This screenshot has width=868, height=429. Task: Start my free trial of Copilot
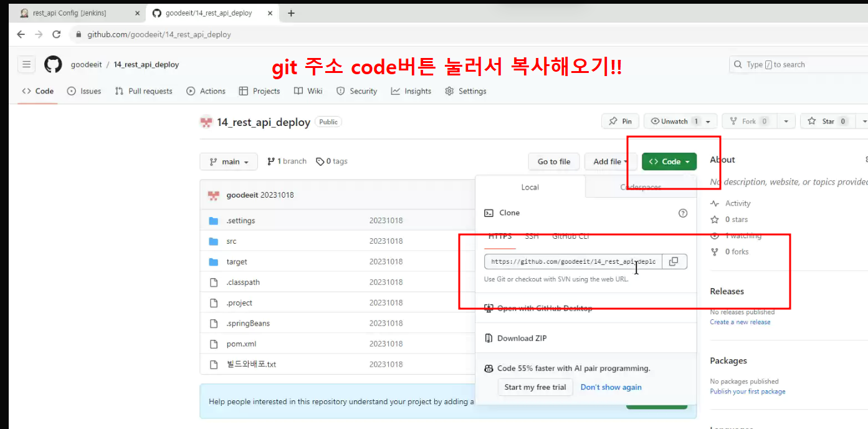535,387
